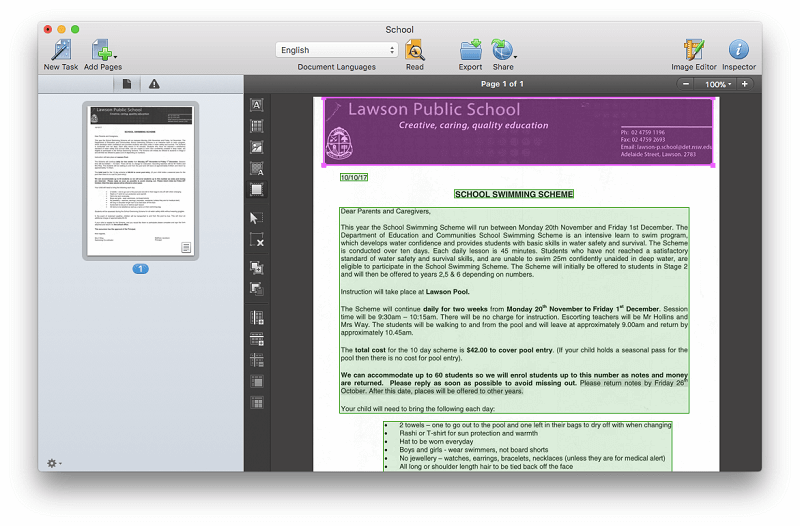Screen dimensions: 800x526
Task: Click the Share globe icon
Action: [x=502, y=50]
